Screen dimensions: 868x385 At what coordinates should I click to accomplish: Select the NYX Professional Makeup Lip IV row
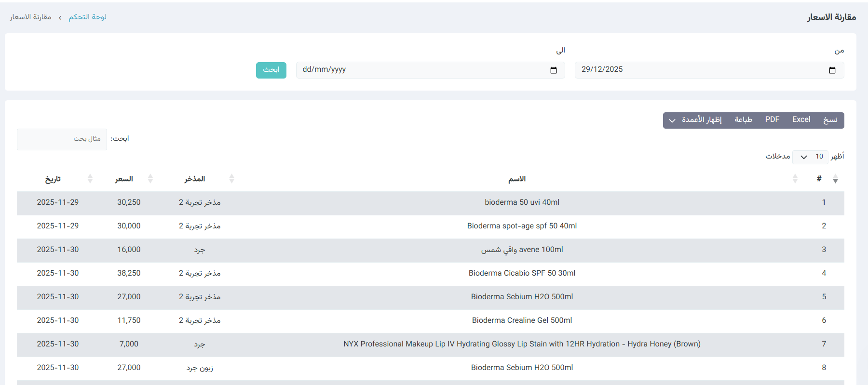click(522, 344)
